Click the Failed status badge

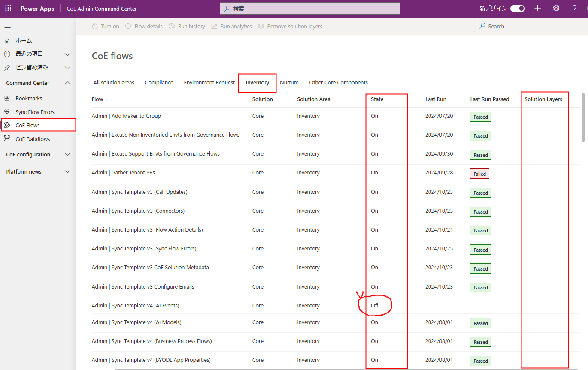point(480,174)
